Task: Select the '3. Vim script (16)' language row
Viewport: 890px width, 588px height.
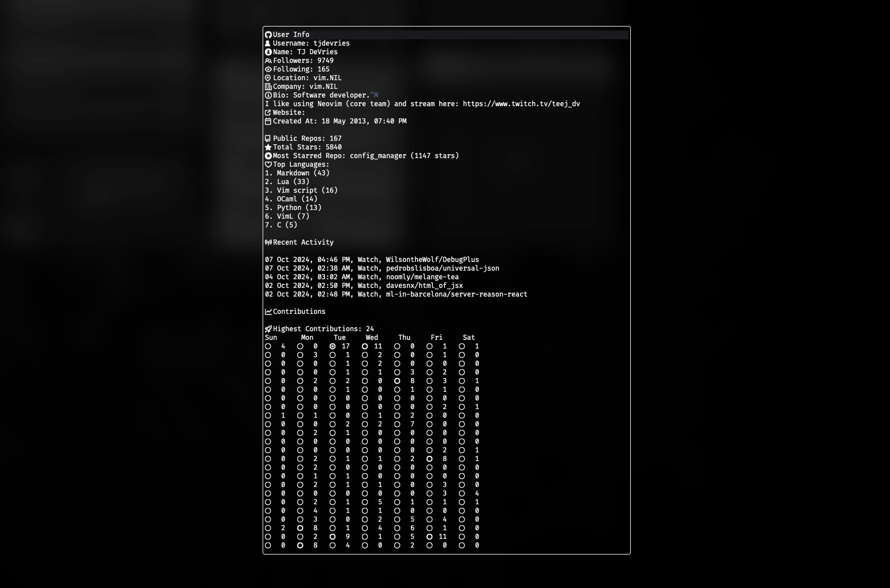Action: [301, 190]
